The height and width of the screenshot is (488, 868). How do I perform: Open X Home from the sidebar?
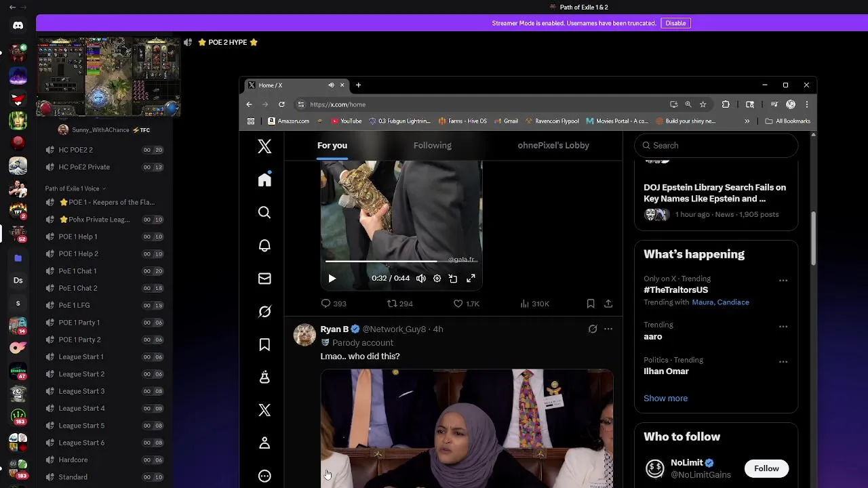click(264, 180)
